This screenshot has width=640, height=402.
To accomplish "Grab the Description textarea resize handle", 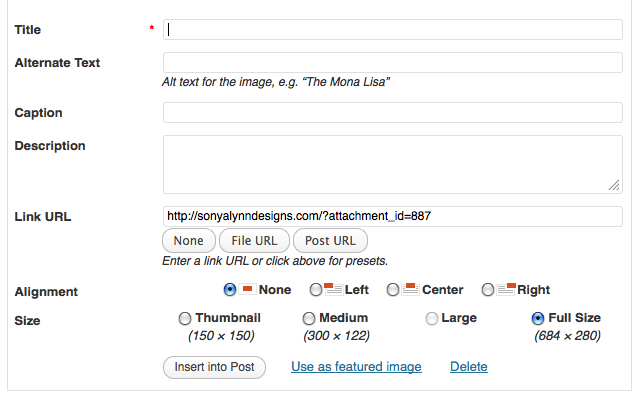I will pos(614,185).
